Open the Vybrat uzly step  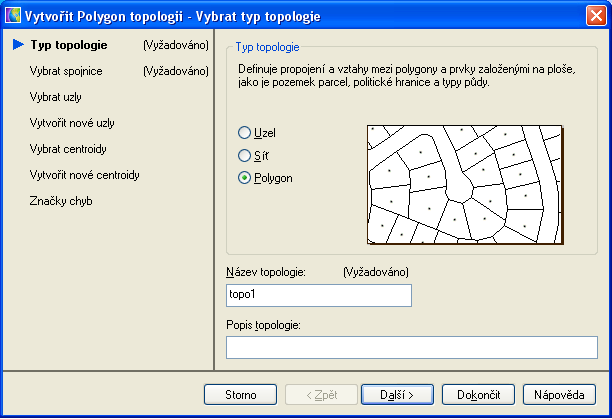[56, 97]
